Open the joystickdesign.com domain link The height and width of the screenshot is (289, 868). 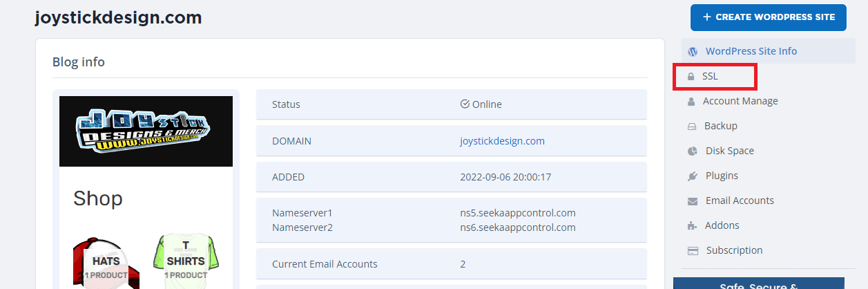502,141
